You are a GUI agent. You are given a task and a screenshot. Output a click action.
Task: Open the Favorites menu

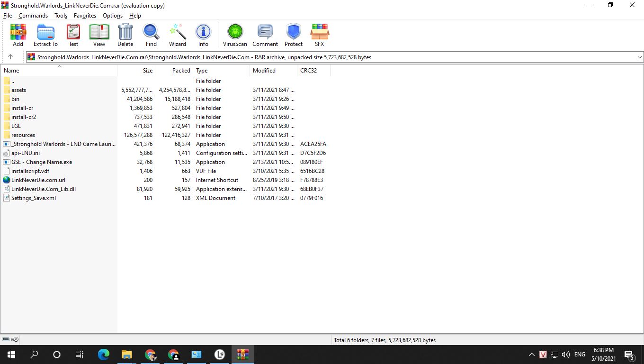[x=85, y=16]
